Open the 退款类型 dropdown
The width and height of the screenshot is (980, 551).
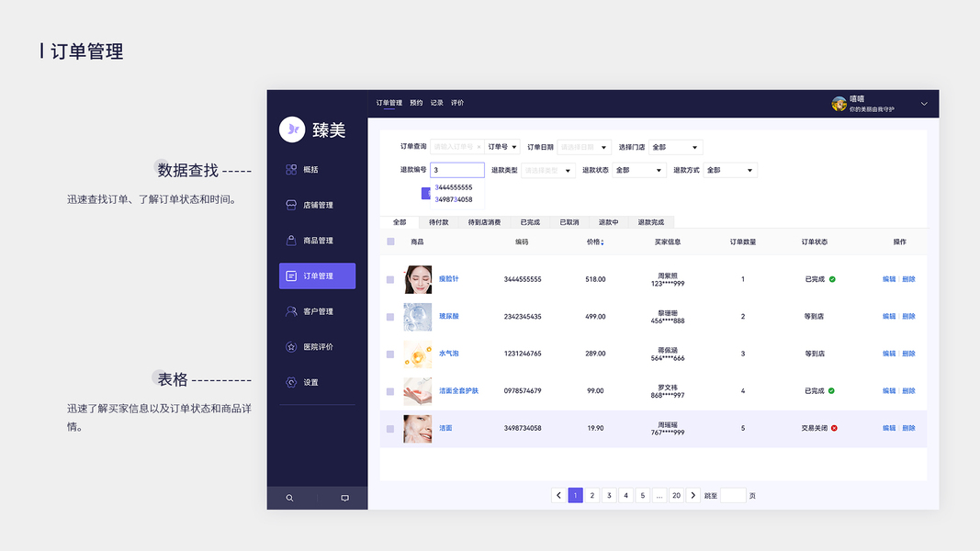[548, 170]
